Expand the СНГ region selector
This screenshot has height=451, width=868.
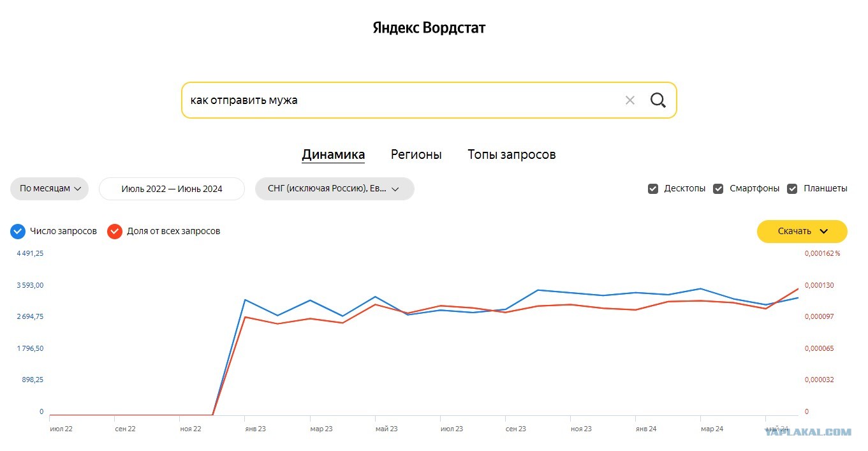[335, 189]
